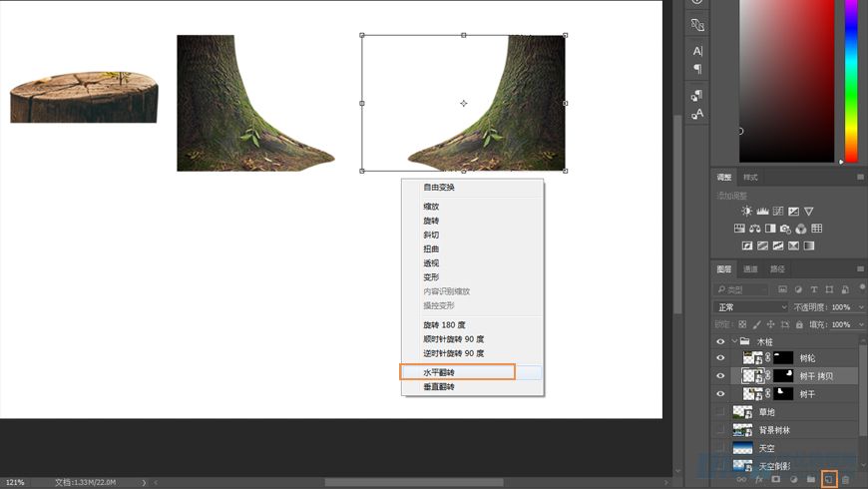Viewport: 868px width, 489px height.
Task: Open the layer filter 类型 dropdown
Action: [740, 289]
